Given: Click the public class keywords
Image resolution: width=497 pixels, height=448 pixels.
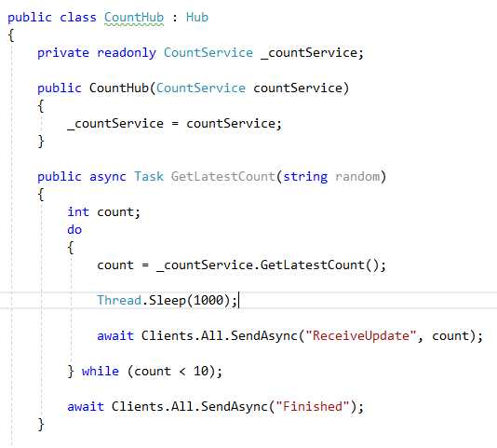Looking at the screenshot, I should point(52,18).
